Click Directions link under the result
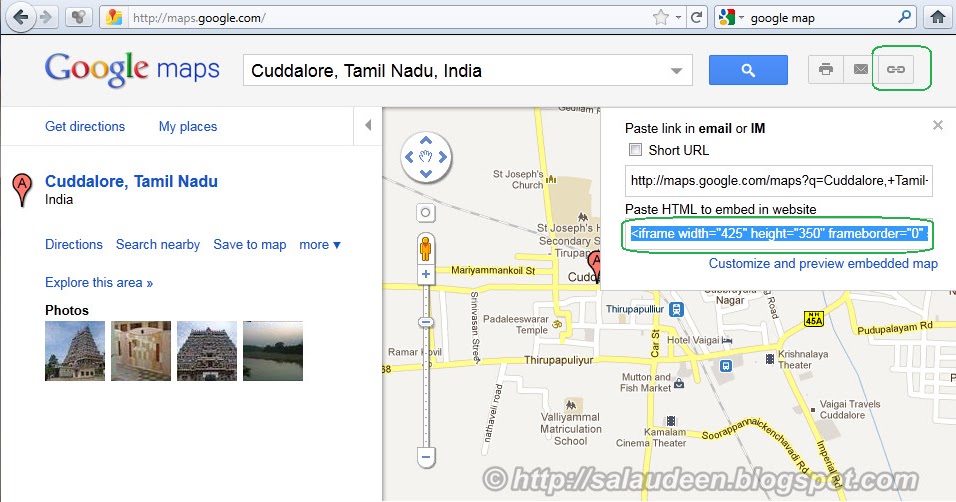Image resolution: width=956 pixels, height=502 pixels. (x=74, y=244)
